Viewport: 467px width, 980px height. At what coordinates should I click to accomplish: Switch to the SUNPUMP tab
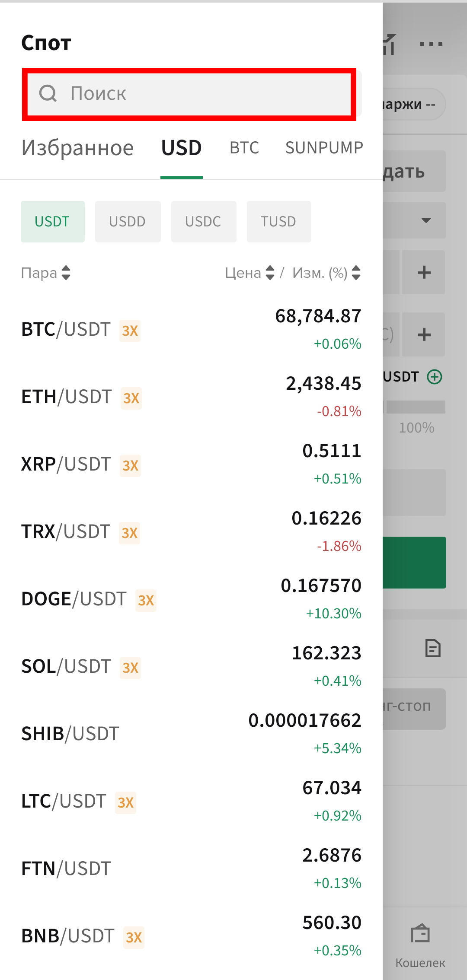pos(324,148)
